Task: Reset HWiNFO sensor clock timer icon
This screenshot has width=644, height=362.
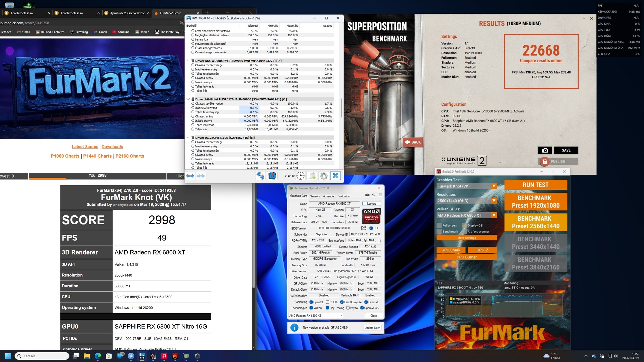Action: (x=300, y=176)
